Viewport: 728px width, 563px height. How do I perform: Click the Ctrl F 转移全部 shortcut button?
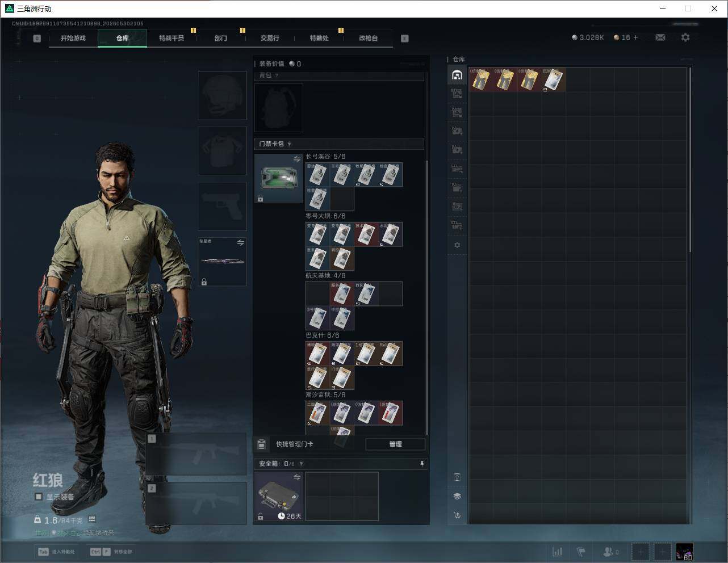click(x=111, y=552)
